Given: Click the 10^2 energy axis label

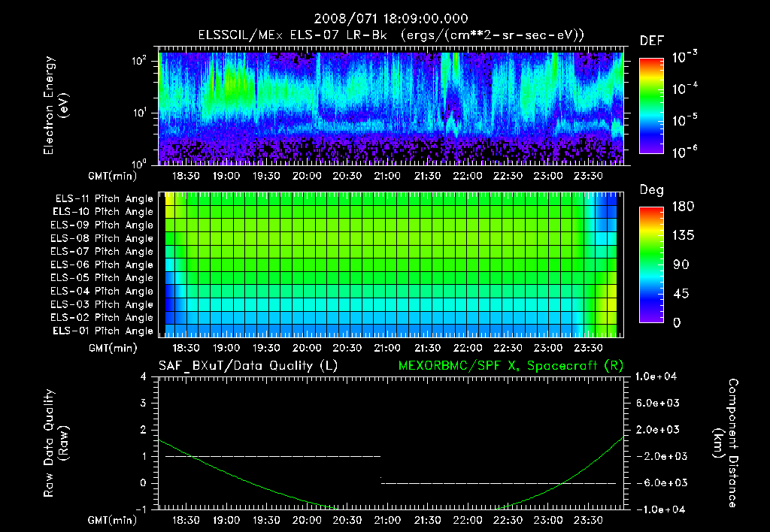Looking at the screenshot, I should tap(139, 61).
